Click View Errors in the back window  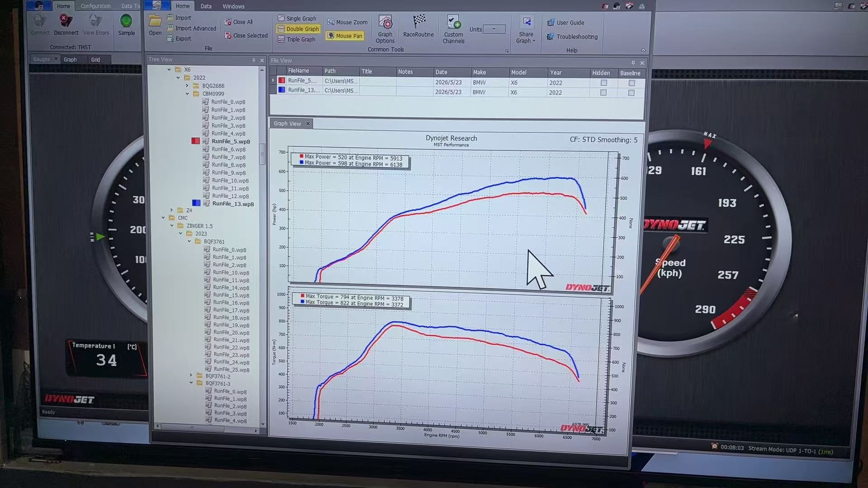click(96, 25)
